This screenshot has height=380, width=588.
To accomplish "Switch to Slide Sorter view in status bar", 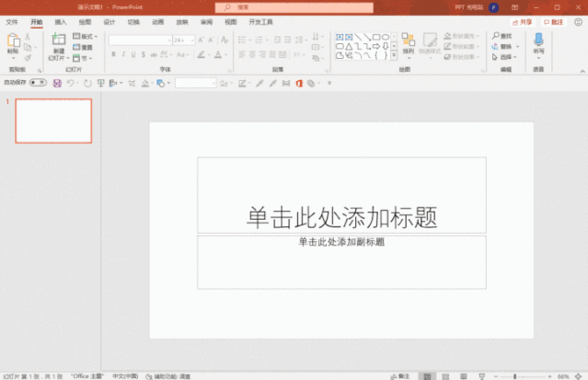I will [445, 376].
